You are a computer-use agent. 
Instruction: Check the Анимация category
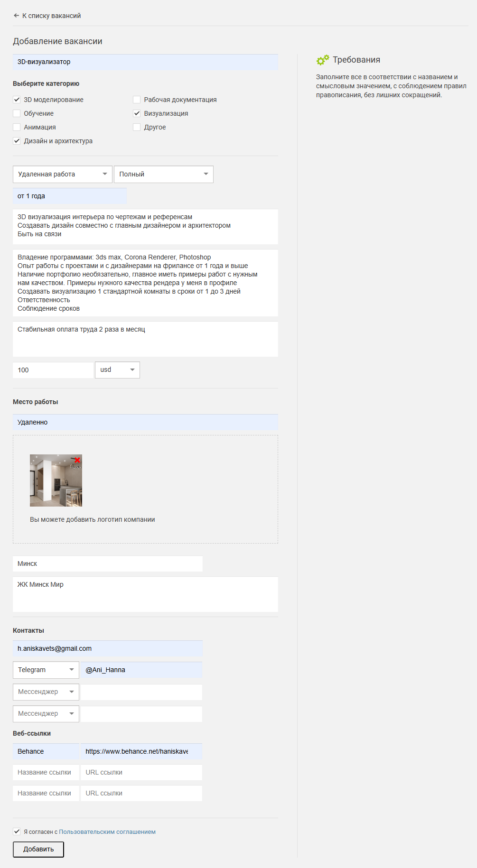coord(17,127)
